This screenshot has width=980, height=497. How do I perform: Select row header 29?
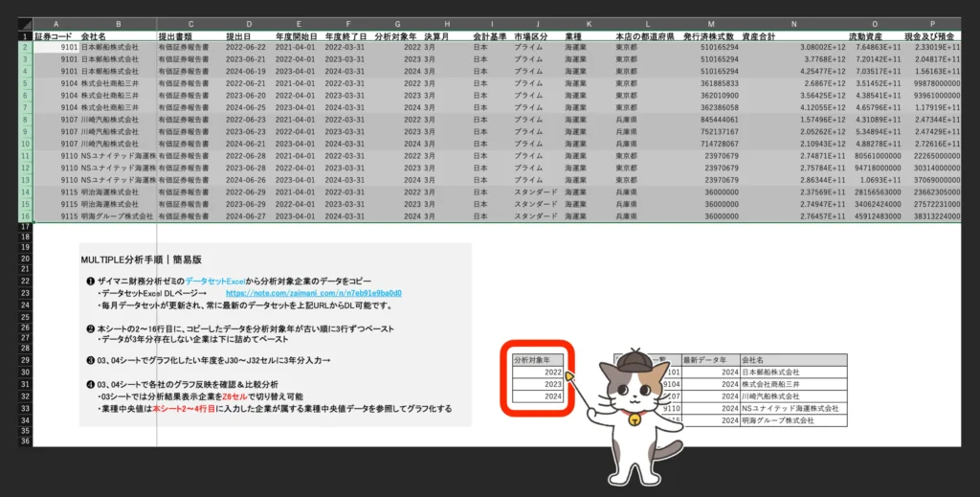(x=25, y=360)
